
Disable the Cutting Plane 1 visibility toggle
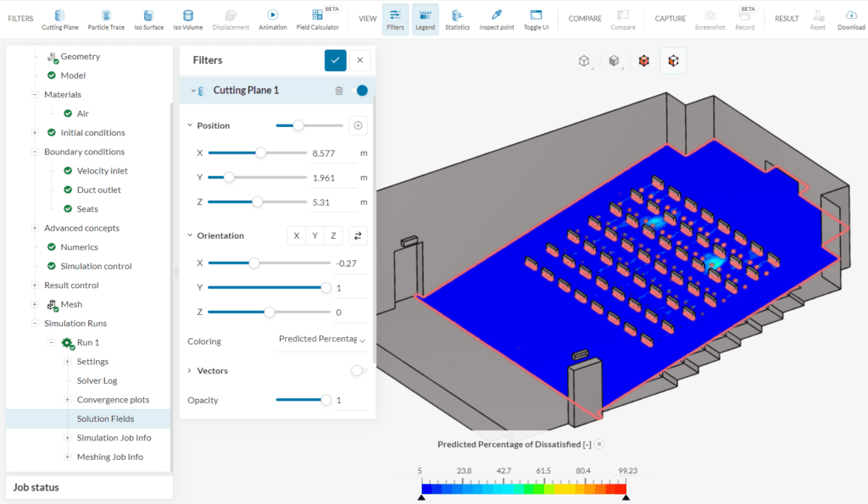click(x=360, y=90)
